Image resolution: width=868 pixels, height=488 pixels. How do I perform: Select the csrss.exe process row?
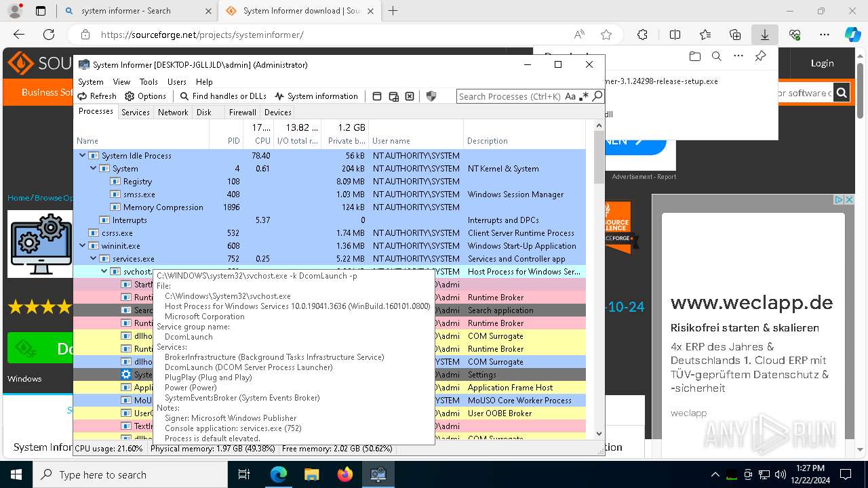(x=330, y=232)
